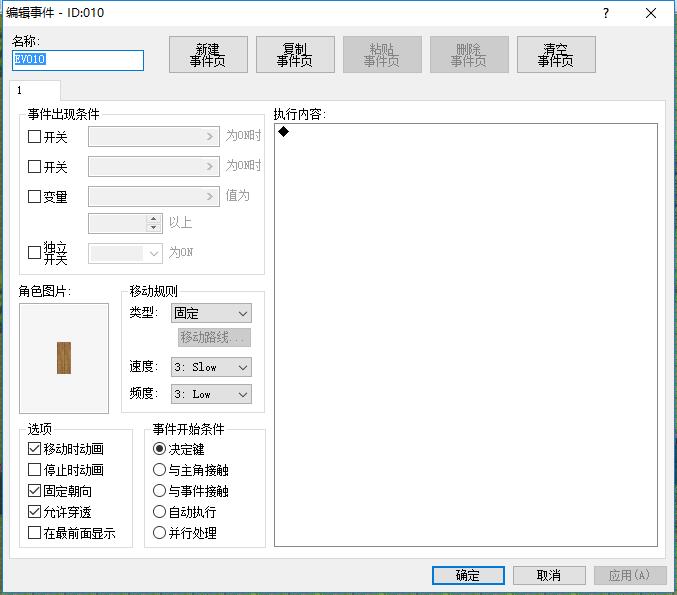Cancel with the 取消 button
The height and width of the screenshot is (595, 677).
[549, 575]
